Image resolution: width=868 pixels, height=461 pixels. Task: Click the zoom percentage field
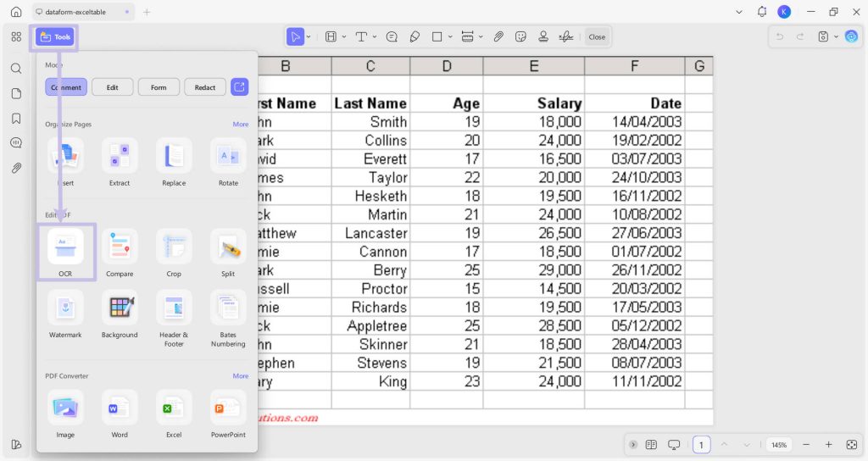click(x=779, y=445)
